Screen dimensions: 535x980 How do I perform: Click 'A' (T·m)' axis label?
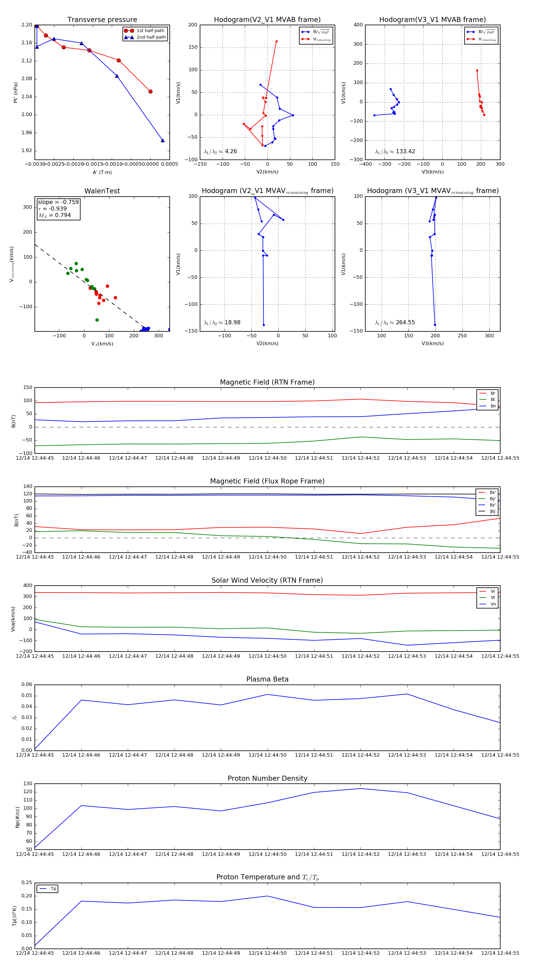[x=102, y=172]
